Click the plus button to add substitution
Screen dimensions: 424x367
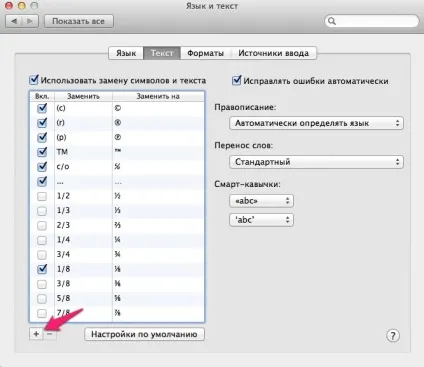click(x=36, y=334)
